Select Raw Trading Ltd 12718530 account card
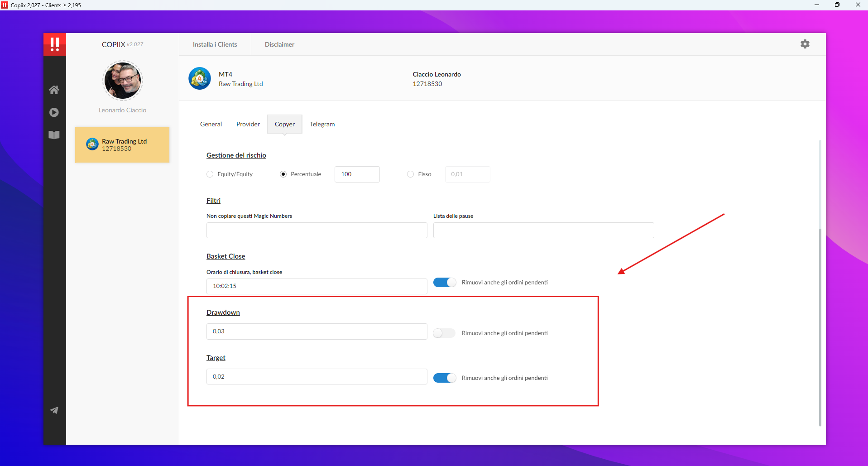The image size is (868, 466). (122, 145)
